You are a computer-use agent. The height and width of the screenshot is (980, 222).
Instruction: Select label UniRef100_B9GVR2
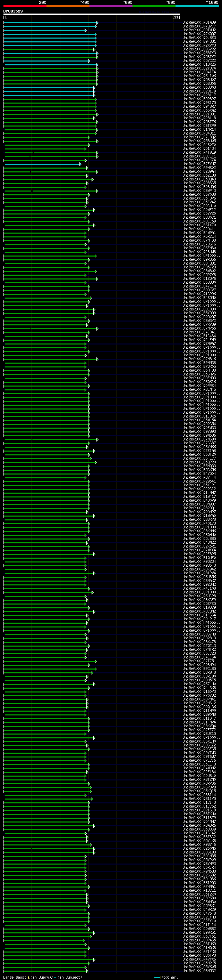[x=199, y=49]
